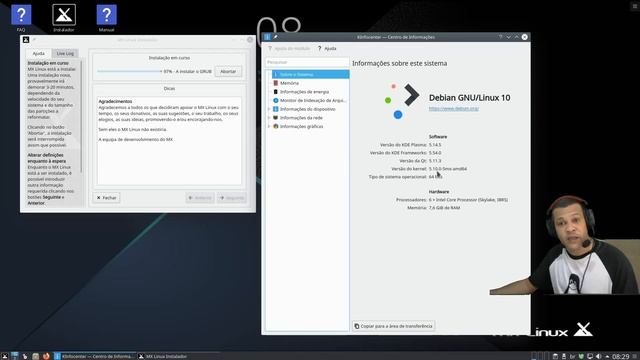640x360 pixels.
Task: Click the Informações da rede icon
Action: 276,118
